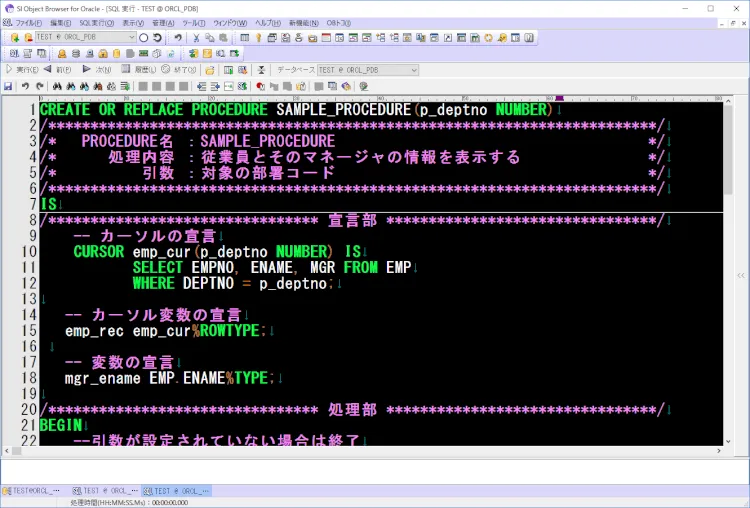Click the orange circular refresh icon in top toolbar
Viewport: 750px width, 508px height.
click(488, 38)
